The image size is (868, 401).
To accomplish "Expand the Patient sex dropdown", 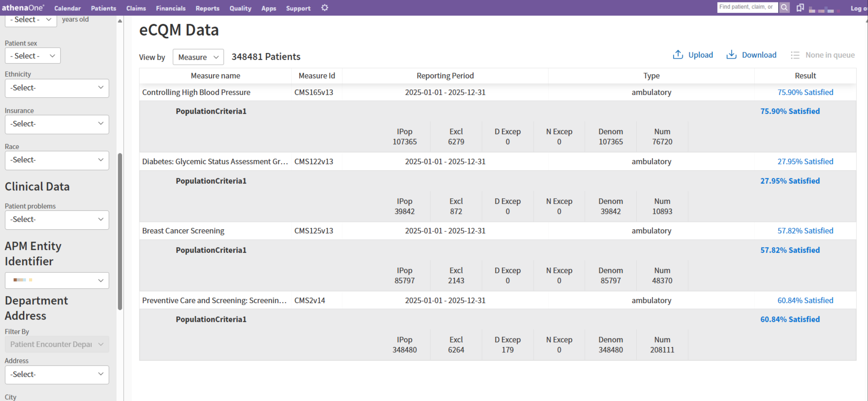I will (33, 55).
